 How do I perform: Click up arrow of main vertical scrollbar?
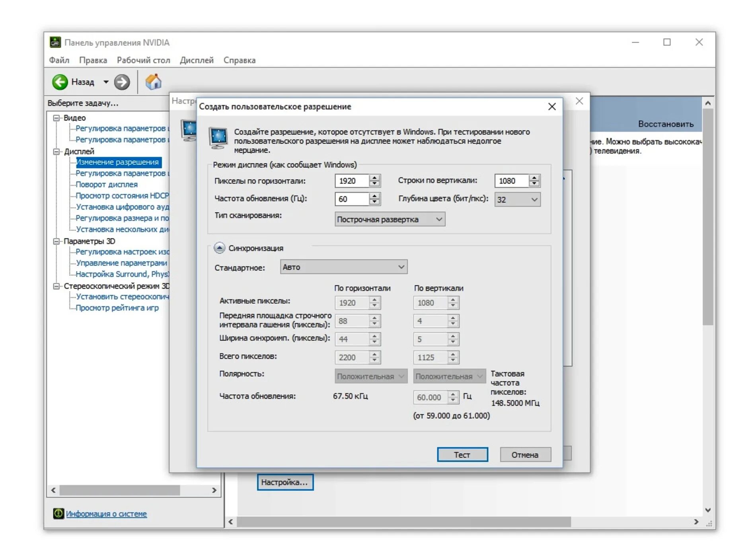pyautogui.click(x=708, y=103)
